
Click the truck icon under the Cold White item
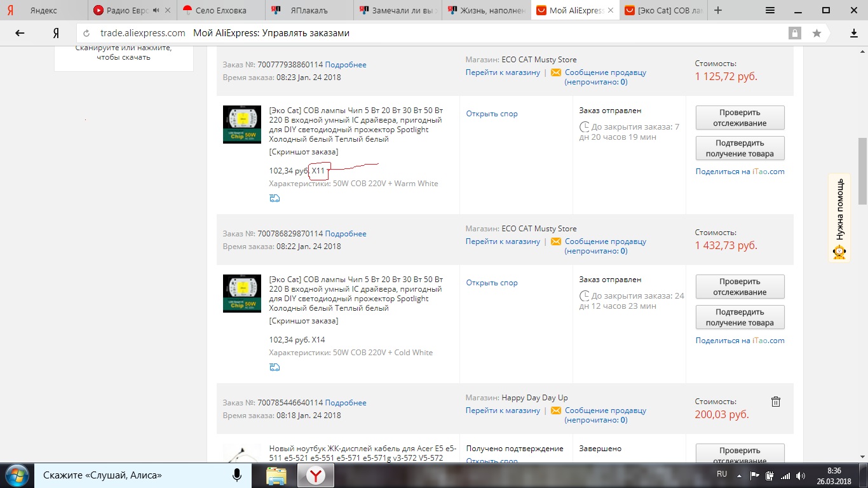275,367
